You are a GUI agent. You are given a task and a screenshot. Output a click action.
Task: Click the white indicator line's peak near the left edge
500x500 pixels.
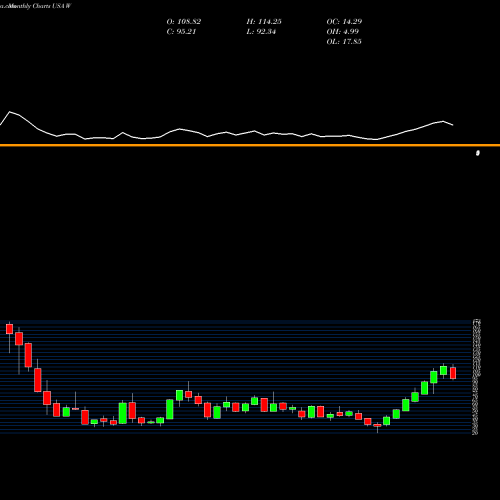(x=10, y=112)
